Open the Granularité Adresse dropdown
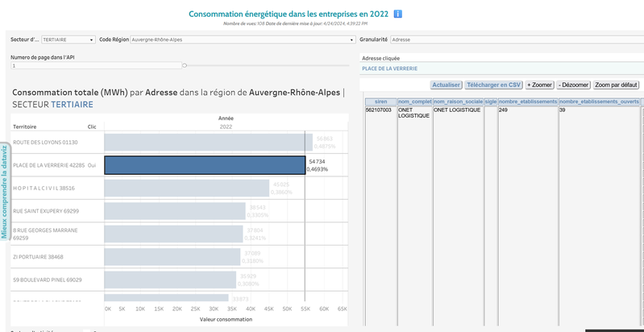The width and height of the screenshot is (644, 332). point(516,39)
